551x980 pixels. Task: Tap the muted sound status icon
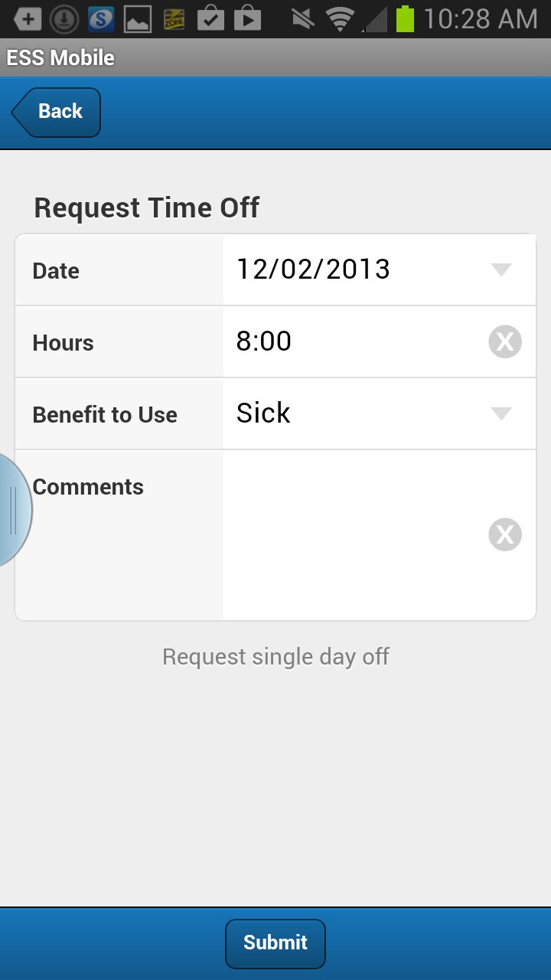(303, 19)
